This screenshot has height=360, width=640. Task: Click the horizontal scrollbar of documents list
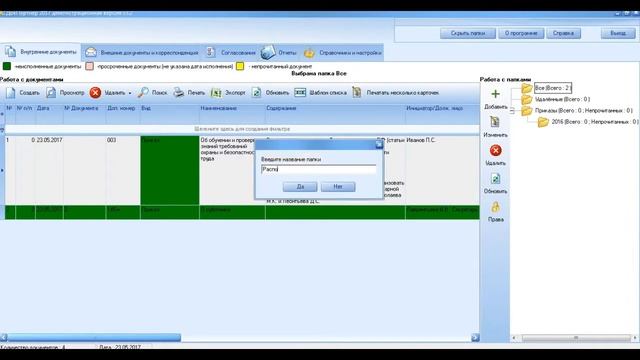[x=94, y=338]
